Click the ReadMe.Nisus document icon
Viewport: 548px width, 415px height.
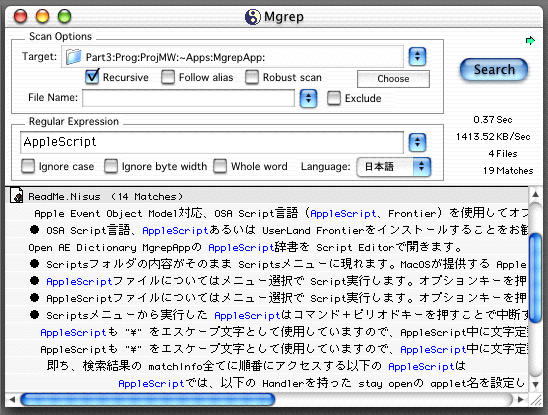(x=17, y=195)
